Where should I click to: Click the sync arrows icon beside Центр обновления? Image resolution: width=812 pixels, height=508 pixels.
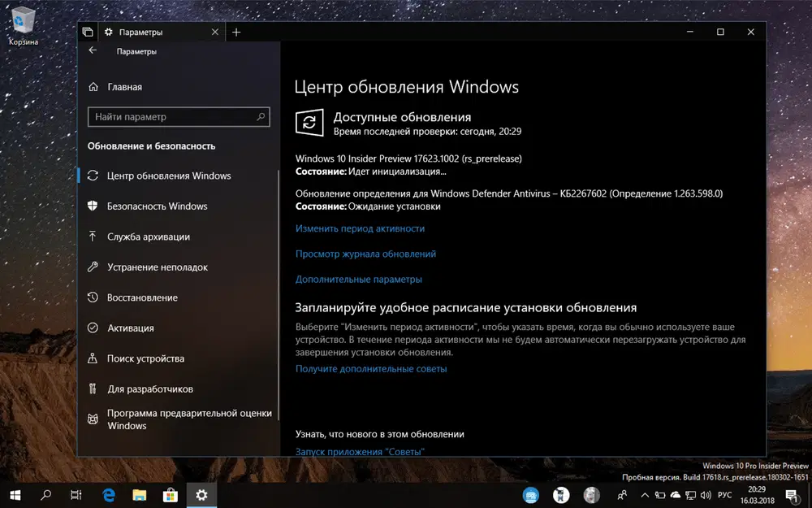[x=93, y=176]
